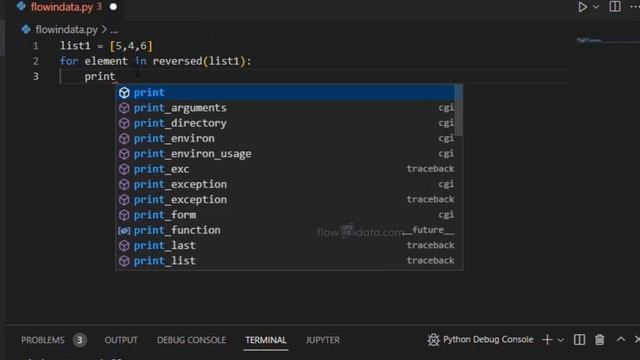Screen dimensions: 640x360
Task: Click the code minimap
Action: [x=608, y=40]
